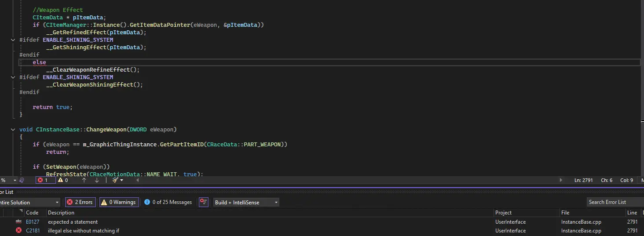The width and height of the screenshot is (644, 236).
Task: Sort errors by Description column header
Action: pos(61,213)
